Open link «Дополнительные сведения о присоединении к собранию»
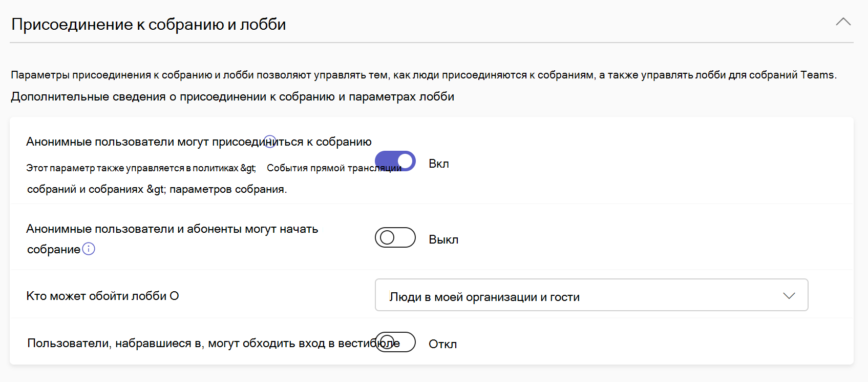Screen dimensions: 868x382 [232, 96]
